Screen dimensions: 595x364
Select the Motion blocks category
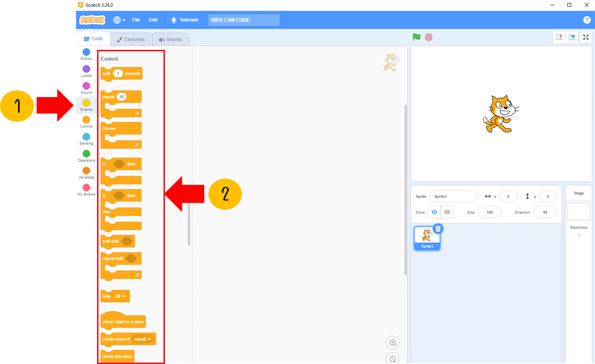click(x=86, y=54)
